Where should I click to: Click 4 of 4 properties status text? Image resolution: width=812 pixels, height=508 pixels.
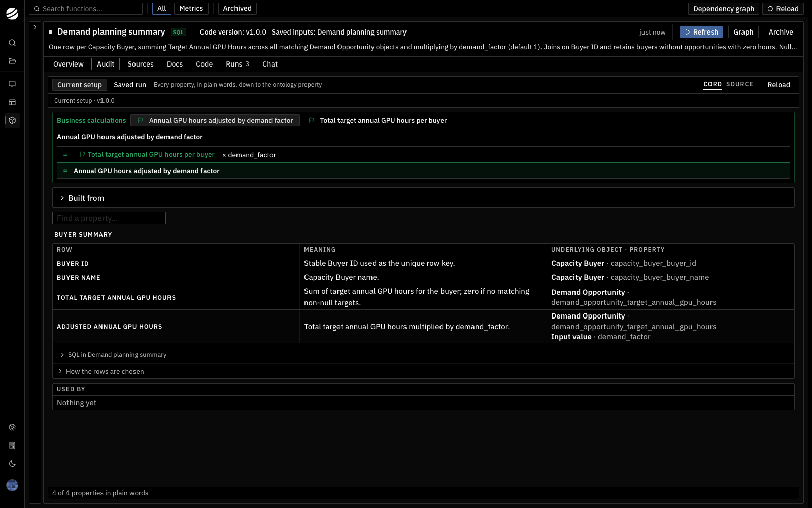tap(100, 493)
